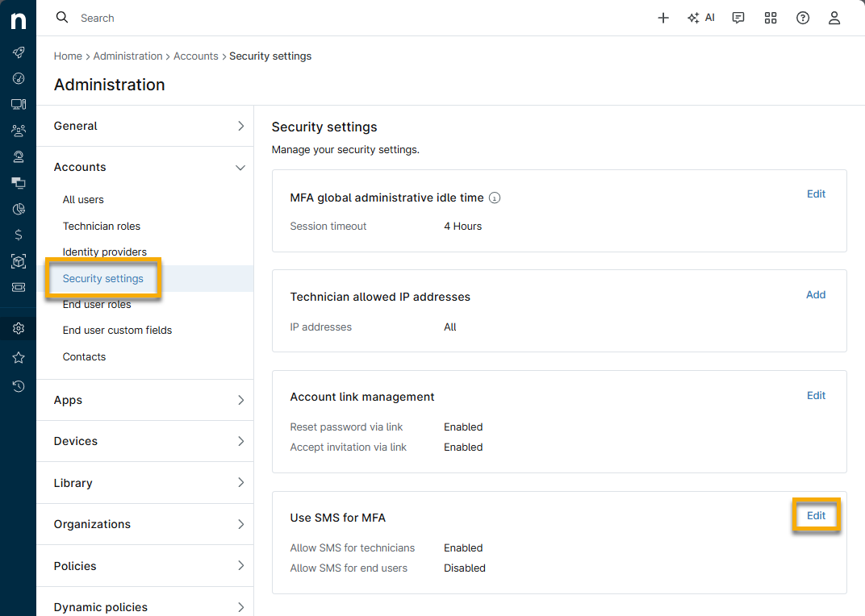Viewport: 865px width, 616px height.
Task: Expand the Library section
Action: point(145,482)
